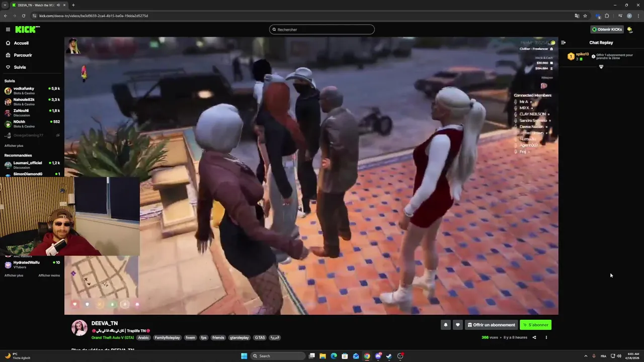Select the GTA5 tag
644x362 pixels.
[260, 338]
